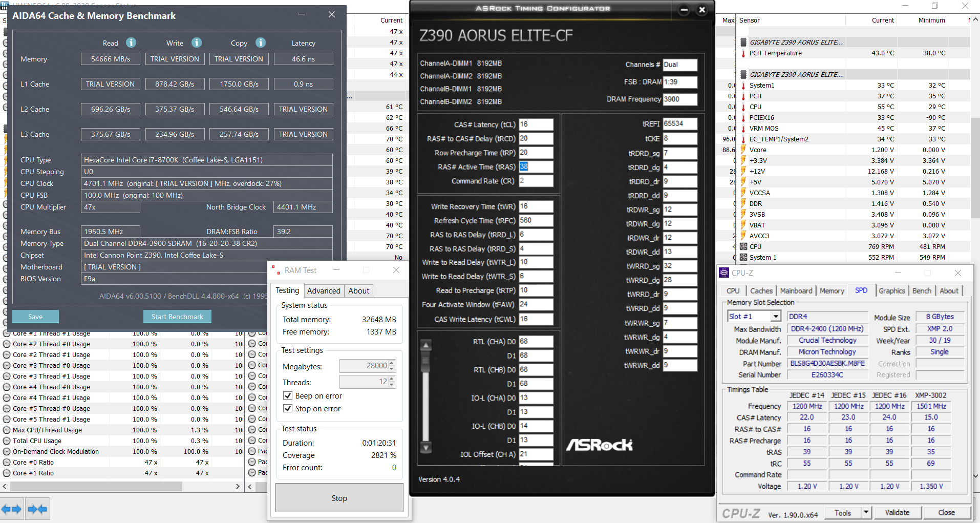Switch to the About tab in RAM Test
The image size is (980, 523).
click(359, 291)
